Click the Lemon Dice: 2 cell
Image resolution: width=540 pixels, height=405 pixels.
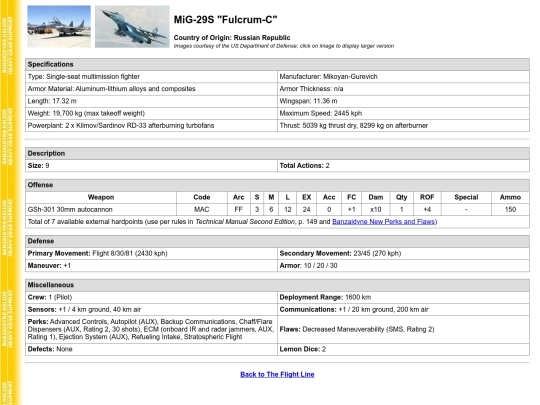pos(403,349)
